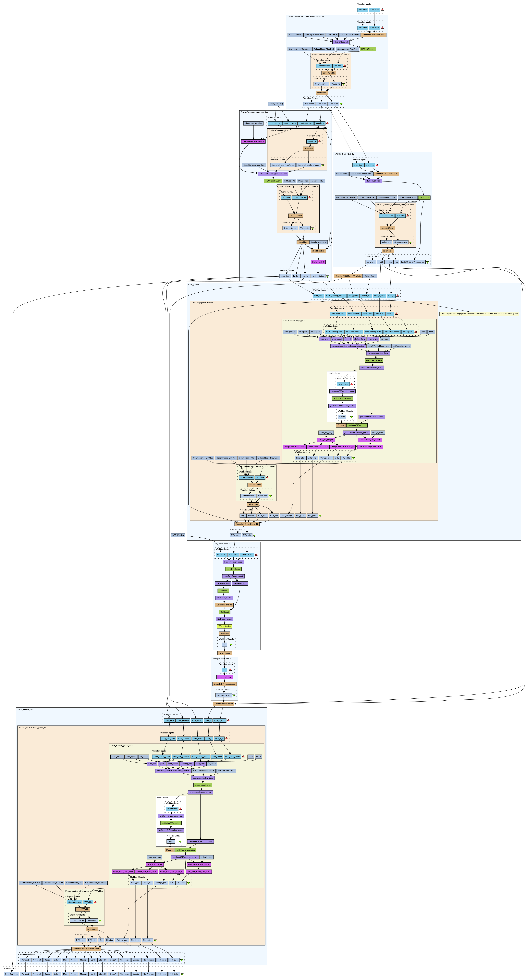Select the Flatten_List_4 node
Screen dimensions: 526x980
point(318,262)
